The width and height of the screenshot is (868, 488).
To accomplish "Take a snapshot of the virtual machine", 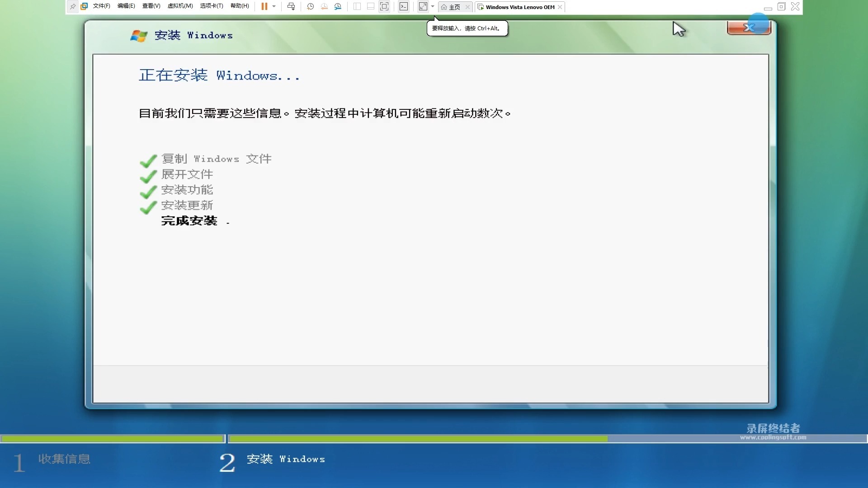I will pos(310,6).
